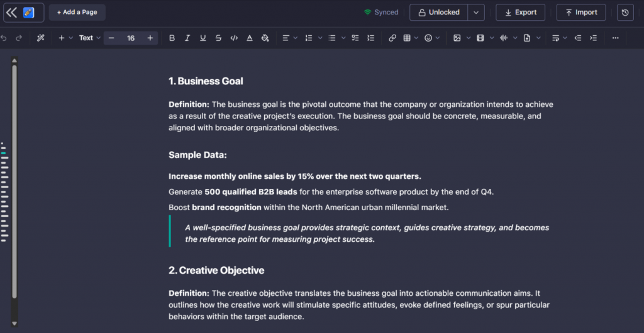644x333 pixels.
Task: Open the highlight fill color bucket
Action: [265, 38]
